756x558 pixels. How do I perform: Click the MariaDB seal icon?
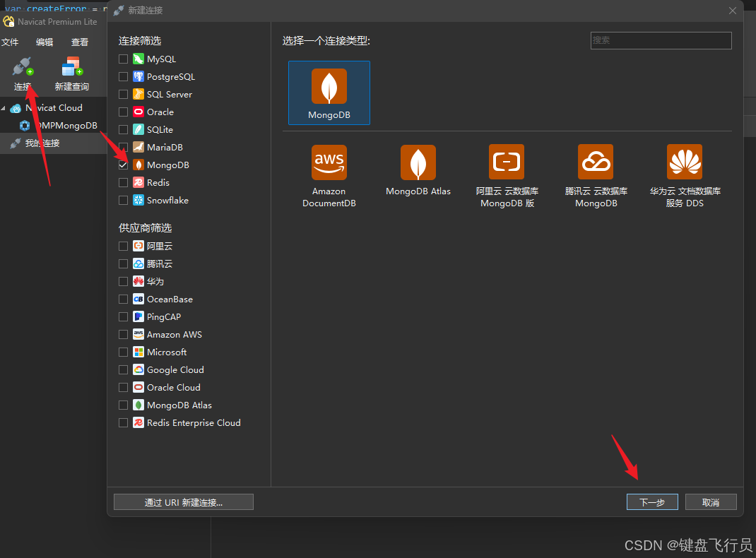point(138,147)
